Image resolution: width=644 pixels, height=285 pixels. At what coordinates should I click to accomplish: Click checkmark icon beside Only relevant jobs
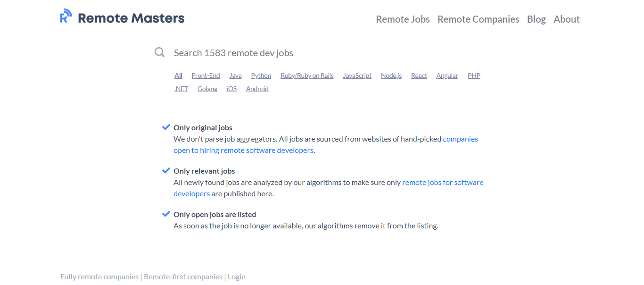tap(166, 170)
